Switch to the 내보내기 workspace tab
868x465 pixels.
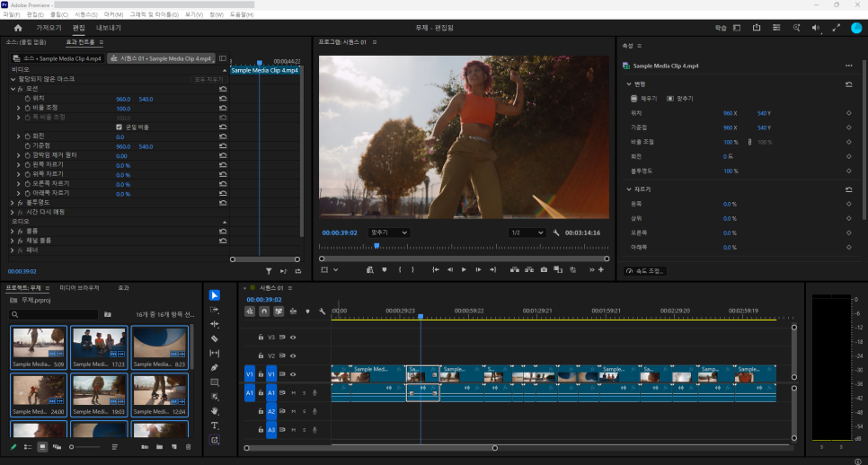pyautogui.click(x=109, y=28)
